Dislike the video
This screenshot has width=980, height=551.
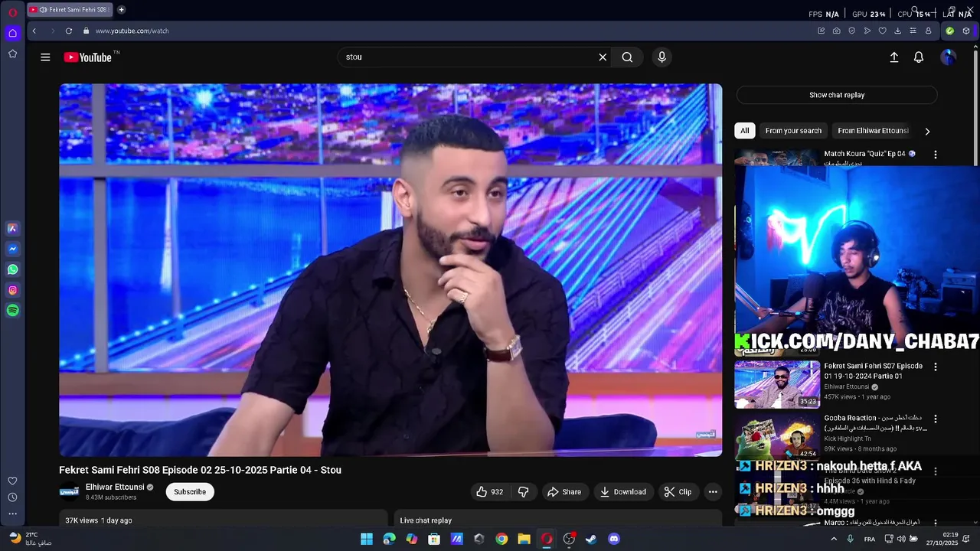(x=524, y=491)
